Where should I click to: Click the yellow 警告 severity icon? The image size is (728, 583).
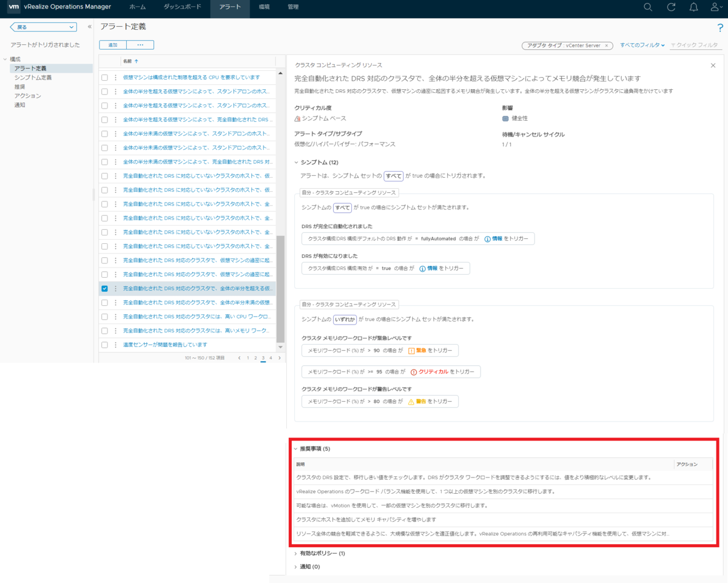coord(411,402)
